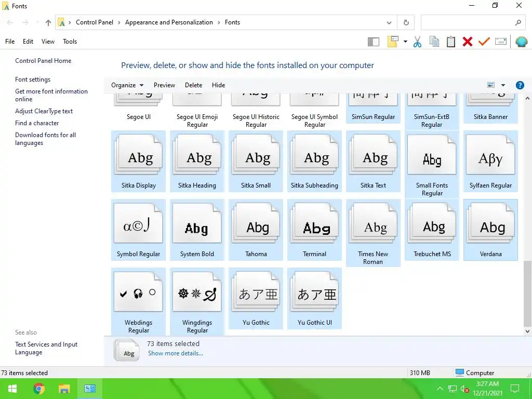Open the Edit menu
Screen dimensions: 532x399
(28, 42)
